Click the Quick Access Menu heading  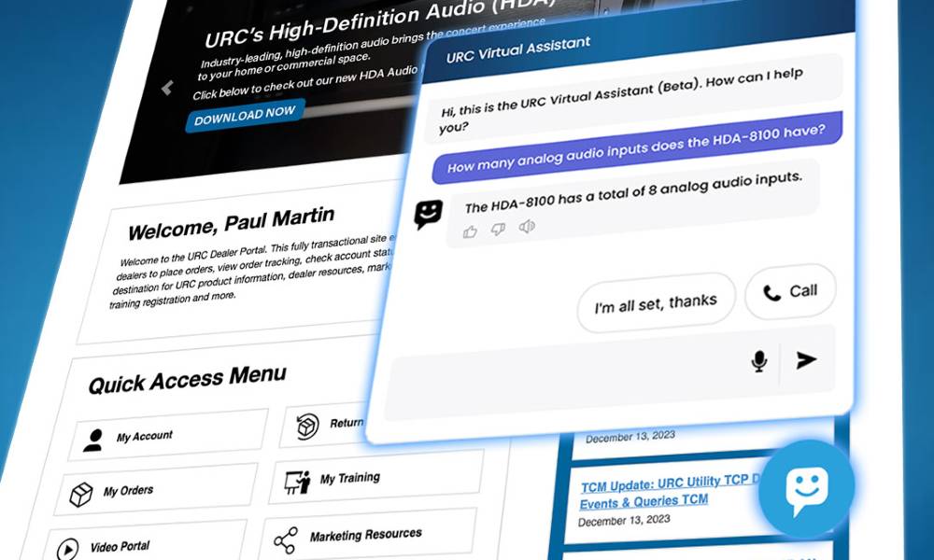pos(187,379)
